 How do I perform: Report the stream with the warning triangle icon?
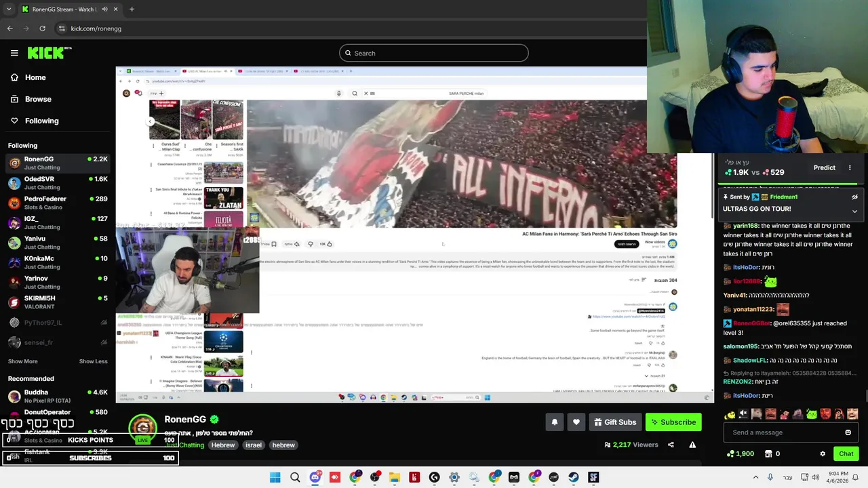692,445
